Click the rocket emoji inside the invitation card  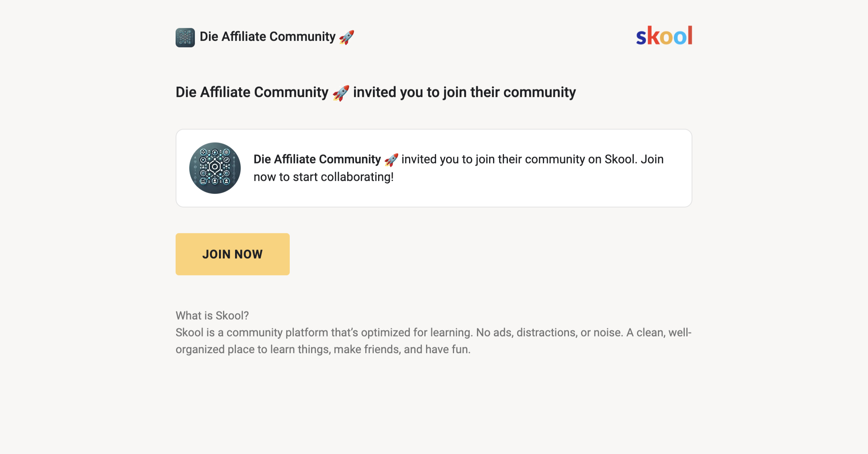[x=391, y=160]
